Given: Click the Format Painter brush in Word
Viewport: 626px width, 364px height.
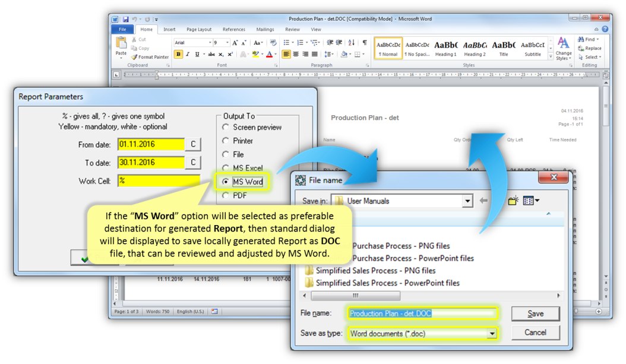Looking at the screenshot, I should (x=134, y=57).
